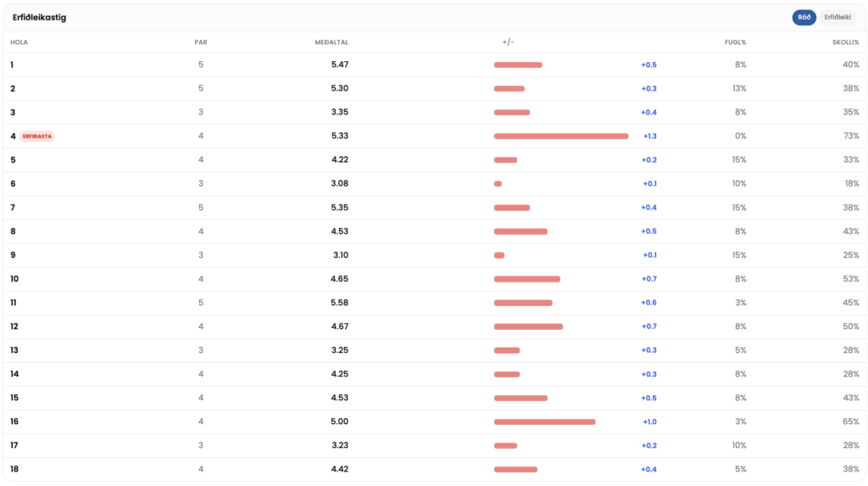Click the PAR column header

tap(201, 42)
